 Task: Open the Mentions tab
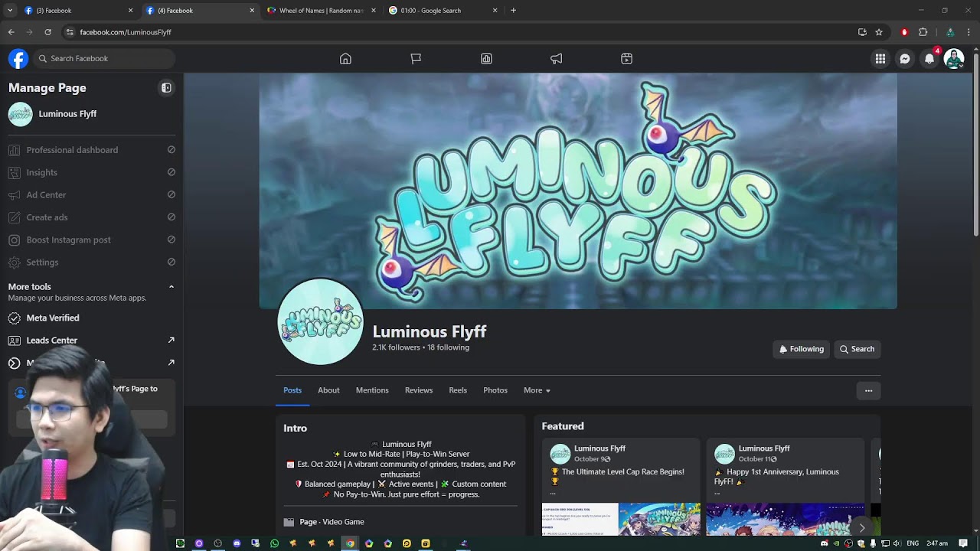372,390
